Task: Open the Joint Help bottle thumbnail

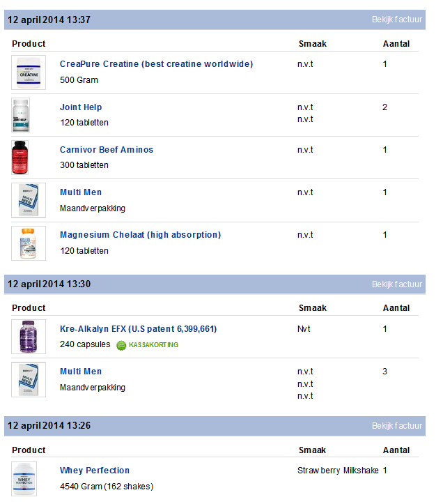Action: (22, 115)
